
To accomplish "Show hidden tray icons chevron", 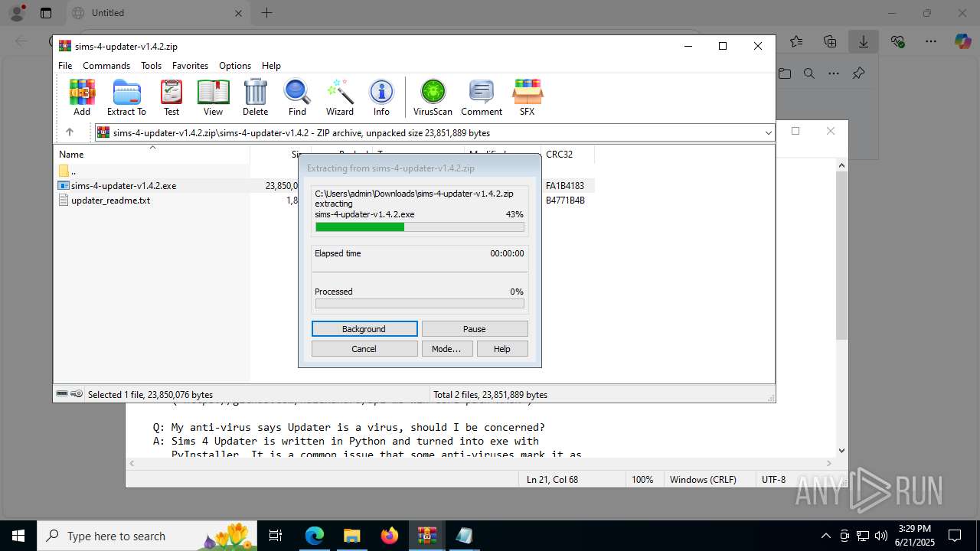I will click(x=825, y=536).
